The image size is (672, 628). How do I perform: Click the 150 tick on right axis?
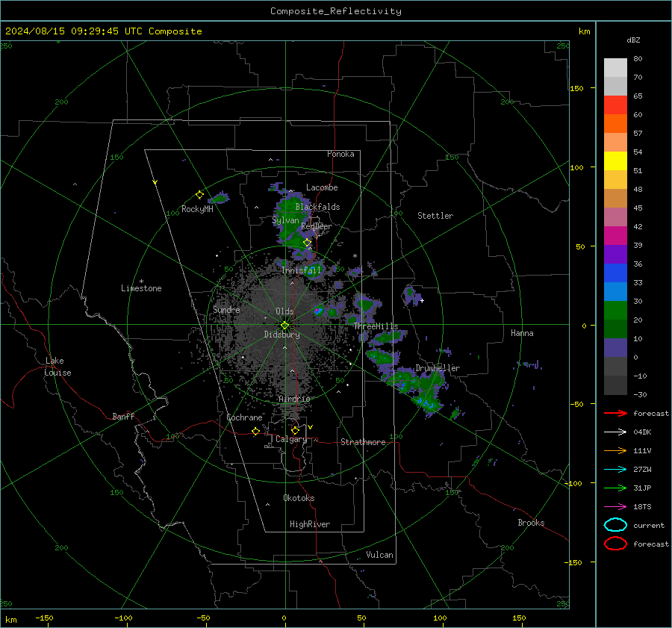576,88
